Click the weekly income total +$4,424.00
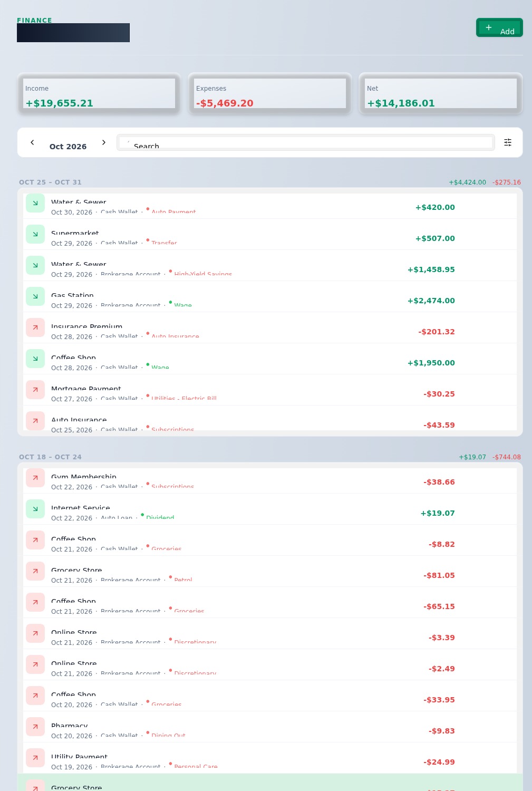This screenshot has height=791, width=532. click(x=467, y=182)
